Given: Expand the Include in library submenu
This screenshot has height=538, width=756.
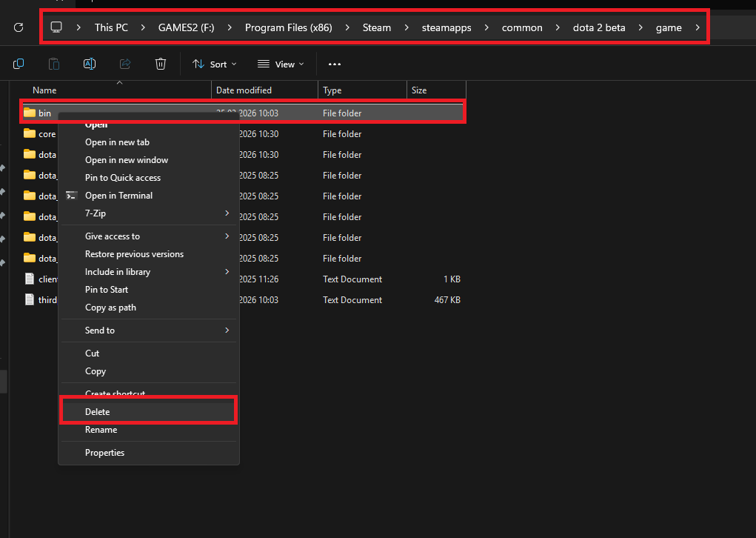Looking at the screenshot, I should (x=149, y=272).
